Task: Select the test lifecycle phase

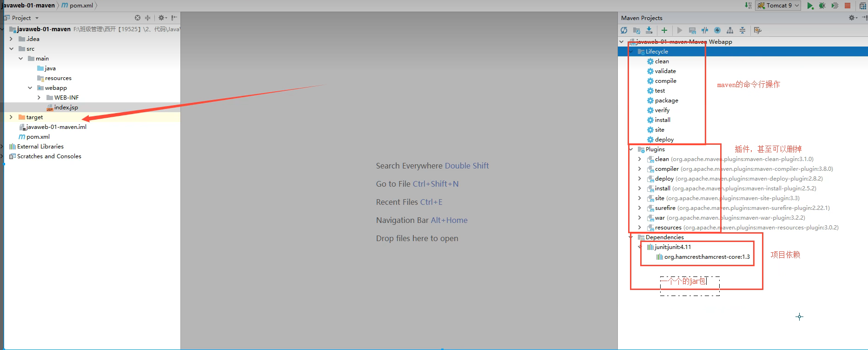Action: [656, 91]
